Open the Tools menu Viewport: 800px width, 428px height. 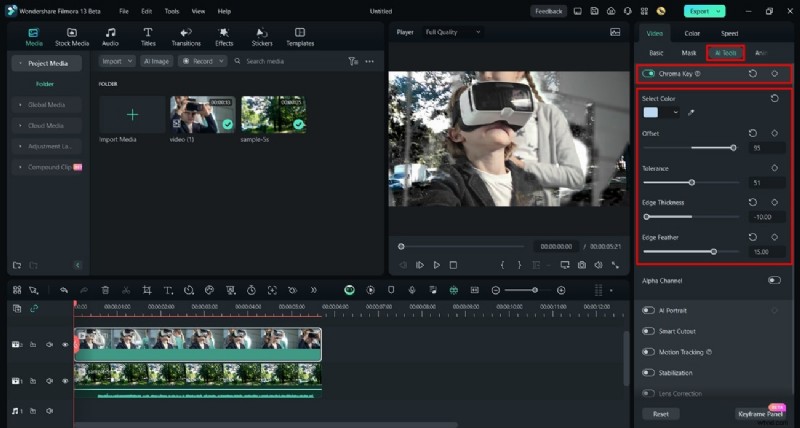click(x=172, y=11)
